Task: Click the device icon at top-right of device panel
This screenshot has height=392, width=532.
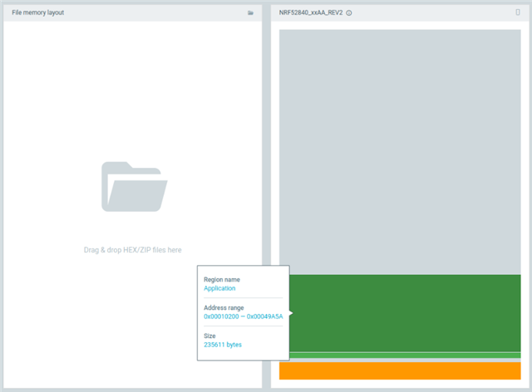Action: pyautogui.click(x=518, y=13)
